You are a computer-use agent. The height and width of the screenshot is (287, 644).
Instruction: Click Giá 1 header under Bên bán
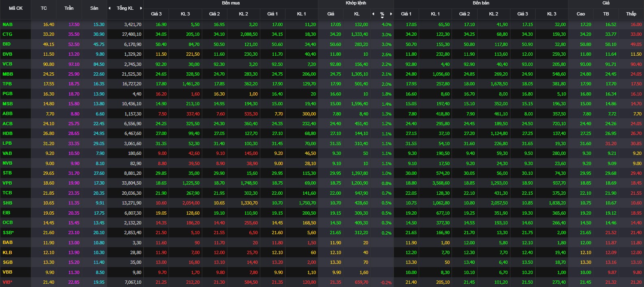(x=406, y=14)
